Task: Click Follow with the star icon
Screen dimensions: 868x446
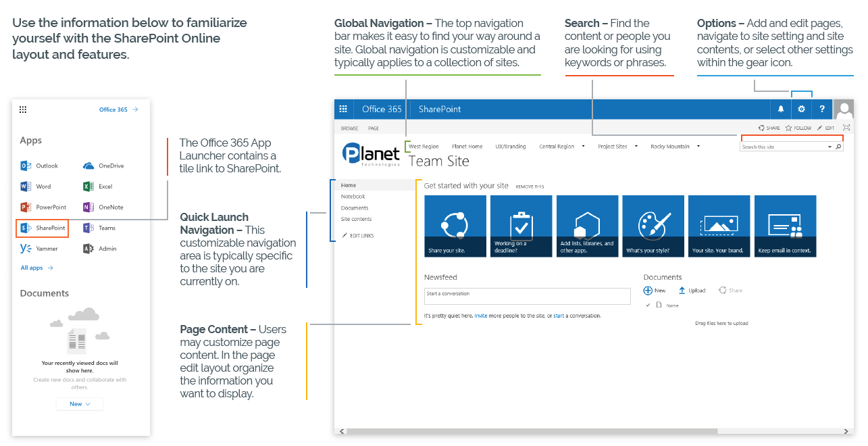Action: 798,128
